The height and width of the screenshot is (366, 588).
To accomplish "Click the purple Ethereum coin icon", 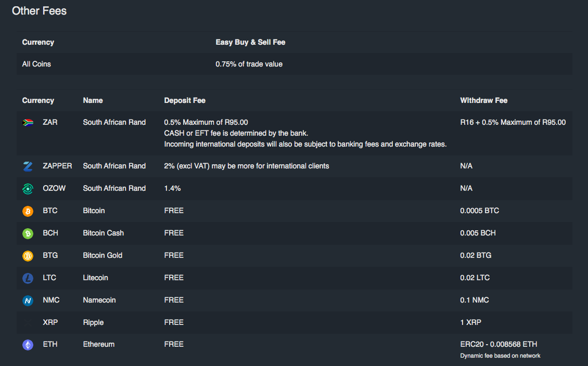I will [x=28, y=345].
